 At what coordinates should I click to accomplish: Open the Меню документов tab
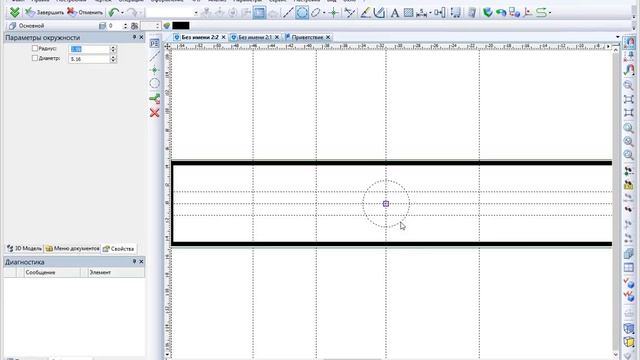coord(72,248)
